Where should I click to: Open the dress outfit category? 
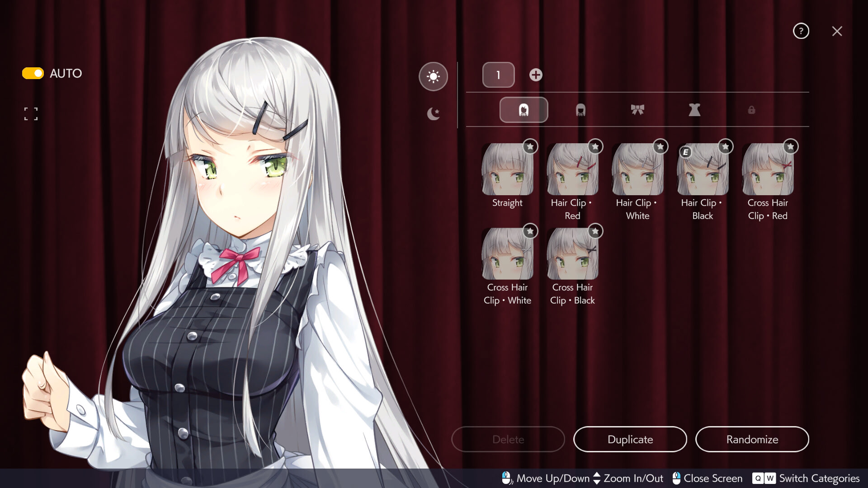(694, 110)
